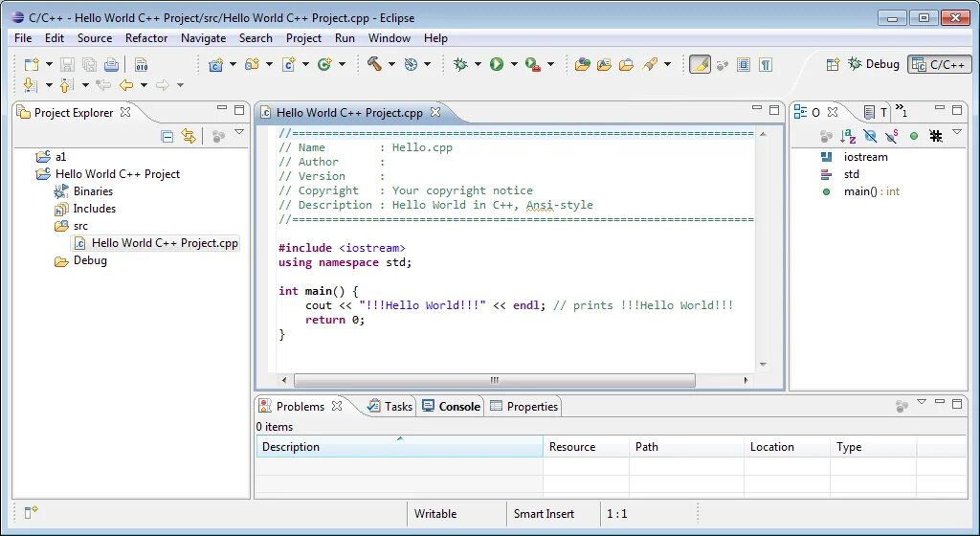Click the Open Type toolbar icon

coord(605,64)
